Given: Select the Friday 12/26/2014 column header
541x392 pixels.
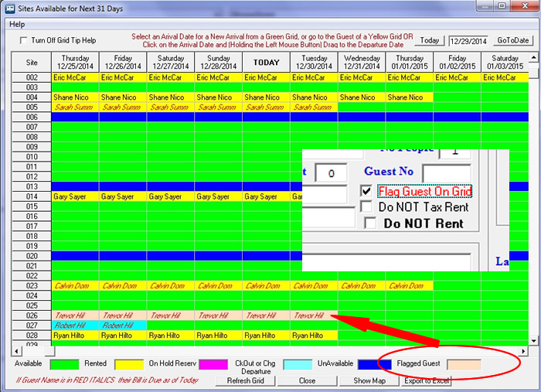Looking at the screenshot, I should pos(123,62).
